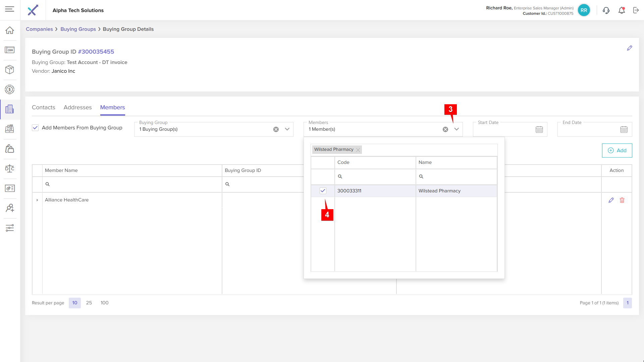
Task: Expand the Buying Group dropdown arrow
Action: 287,129
